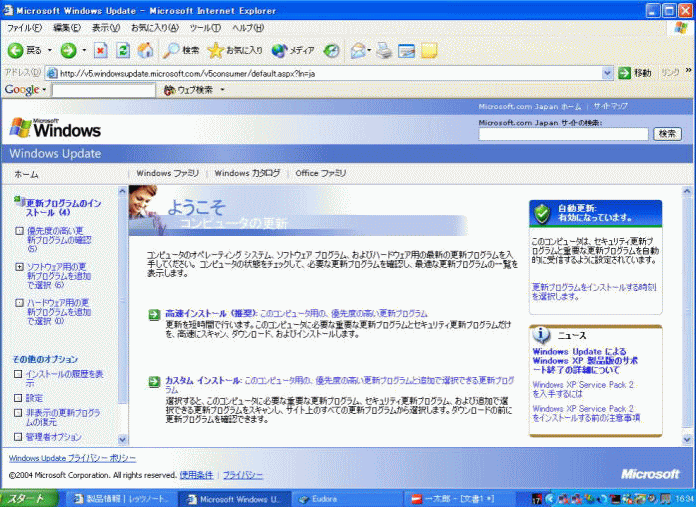Viewport: 696px width, 507px height.
Task: Click the page icon in the address bar
Action: tap(52, 73)
